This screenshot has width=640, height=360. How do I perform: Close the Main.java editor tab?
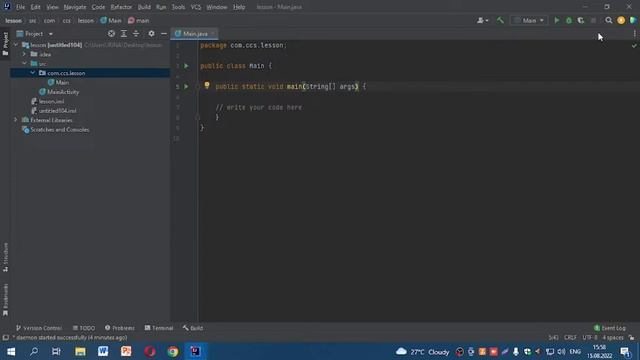(x=213, y=33)
